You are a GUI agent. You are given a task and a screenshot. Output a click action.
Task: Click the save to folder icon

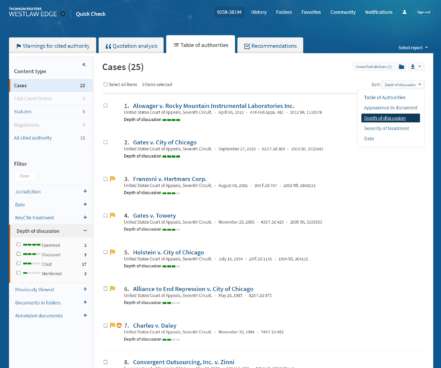[x=401, y=67]
